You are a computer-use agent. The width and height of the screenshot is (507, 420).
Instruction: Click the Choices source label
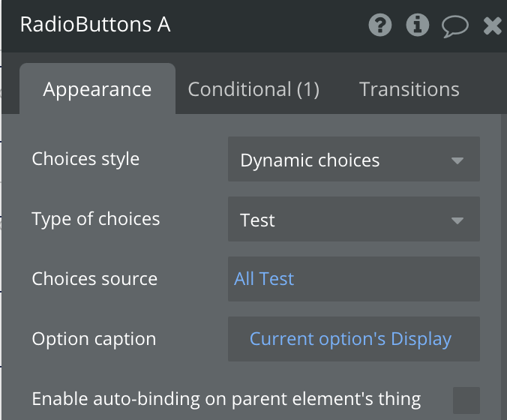pyautogui.click(x=94, y=279)
